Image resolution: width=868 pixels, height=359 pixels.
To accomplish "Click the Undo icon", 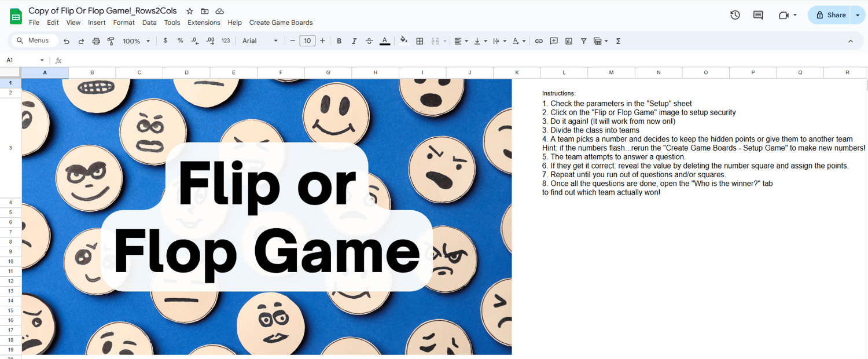I will coord(67,41).
